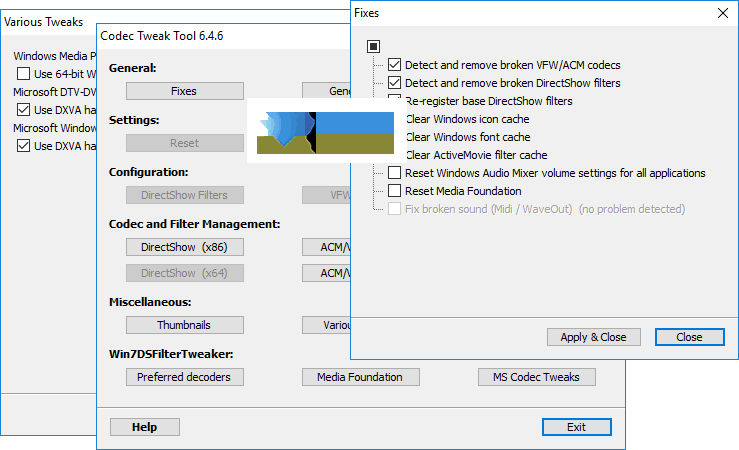This screenshot has width=739, height=450.
Task: Uncheck Use DXVA under Microsoft DTV-DVD
Action: tap(23, 110)
